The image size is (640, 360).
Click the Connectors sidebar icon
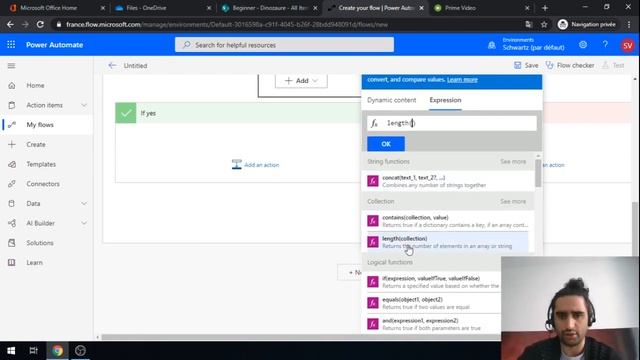tap(12, 184)
